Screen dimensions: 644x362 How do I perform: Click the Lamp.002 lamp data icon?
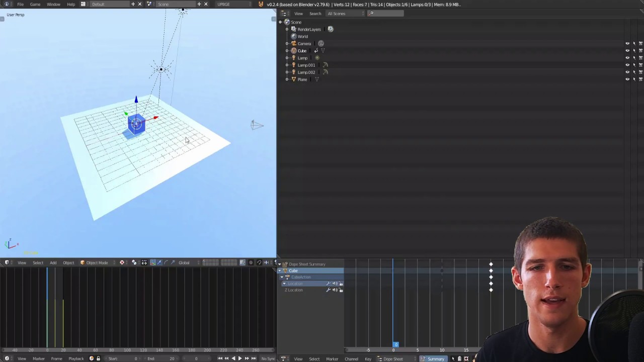tap(325, 72)
